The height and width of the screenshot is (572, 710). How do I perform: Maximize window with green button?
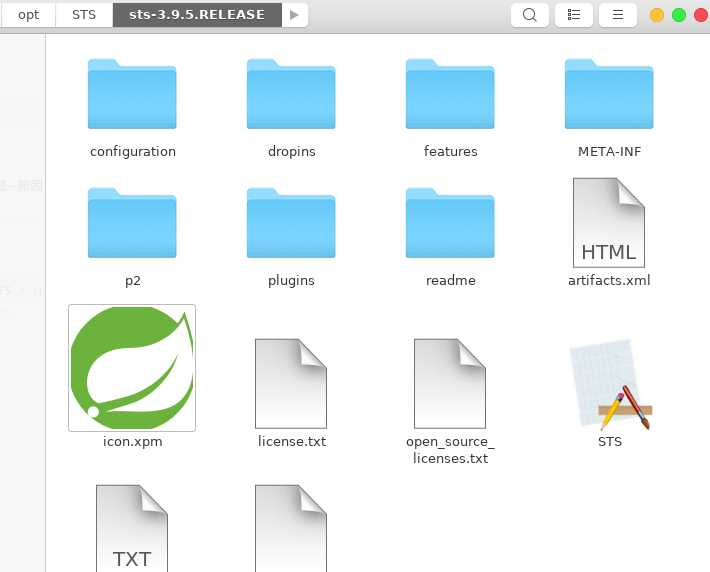tap(679, 15)
